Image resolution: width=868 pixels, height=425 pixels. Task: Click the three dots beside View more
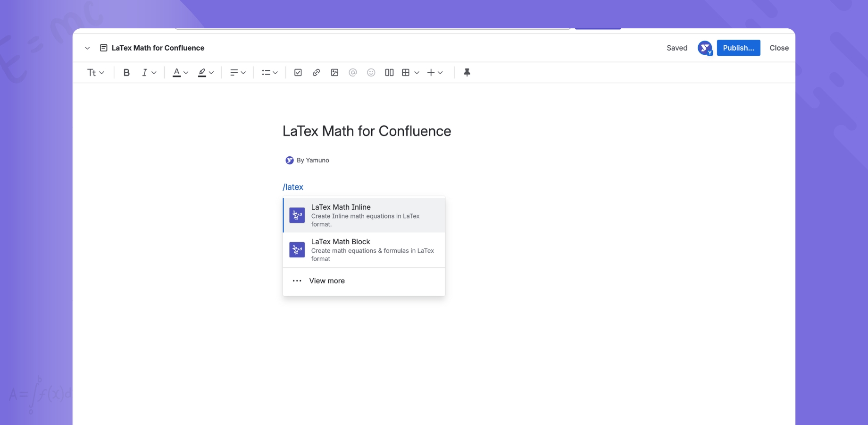(x=297, y=281)
